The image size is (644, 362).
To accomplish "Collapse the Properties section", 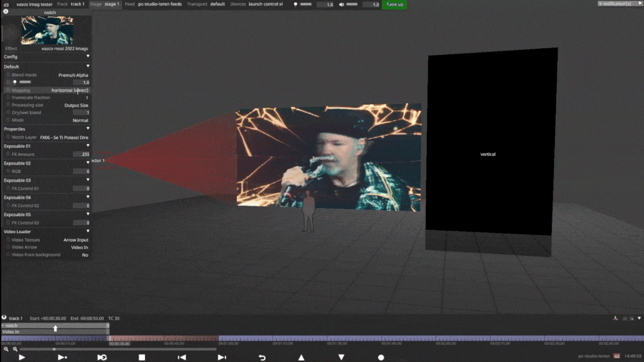I will (88, 129).
